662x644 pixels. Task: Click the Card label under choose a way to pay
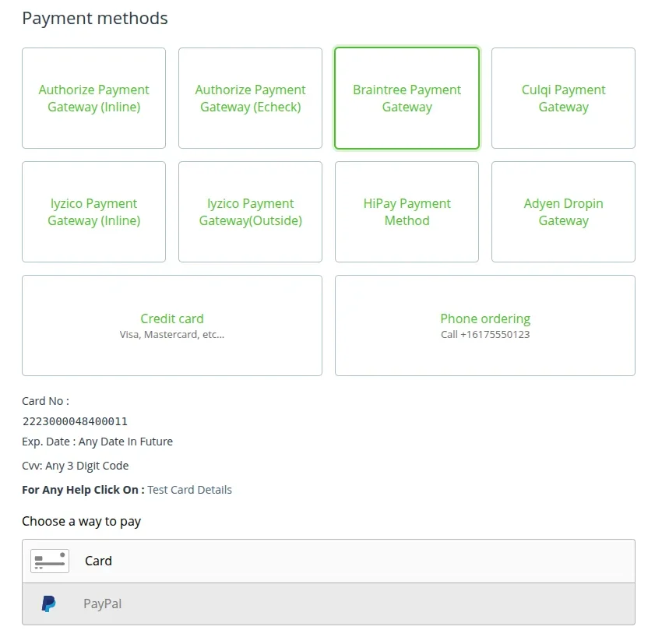98,561
